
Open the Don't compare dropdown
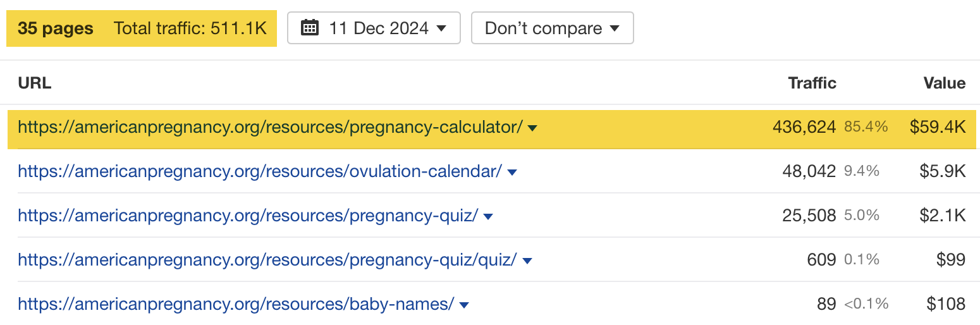[x=552, y=28]
